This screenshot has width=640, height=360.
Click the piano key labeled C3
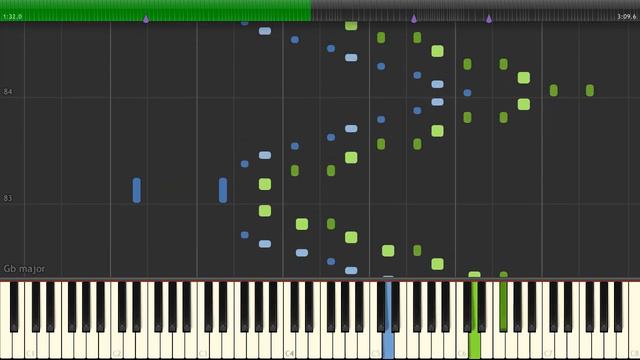pos(203,345)
